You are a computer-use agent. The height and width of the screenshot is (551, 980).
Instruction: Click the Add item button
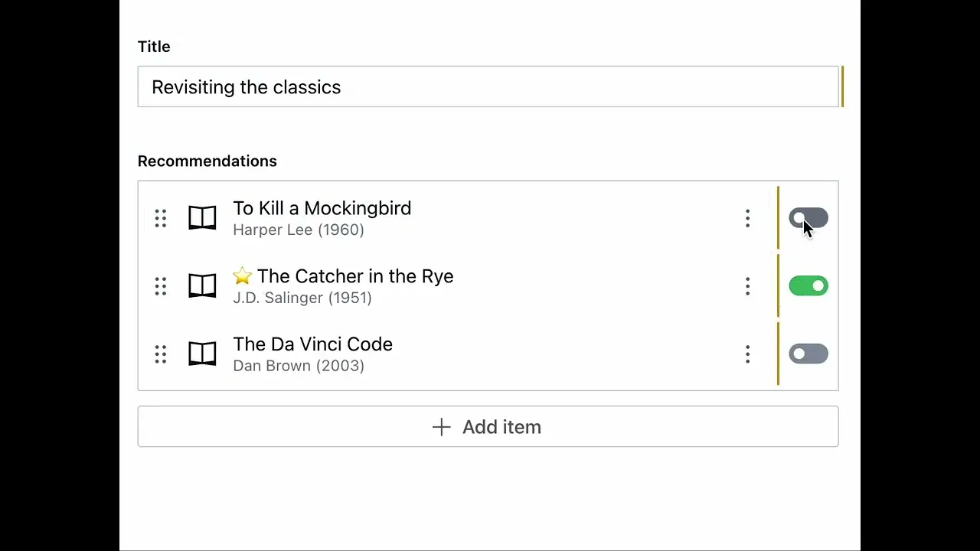488,427
